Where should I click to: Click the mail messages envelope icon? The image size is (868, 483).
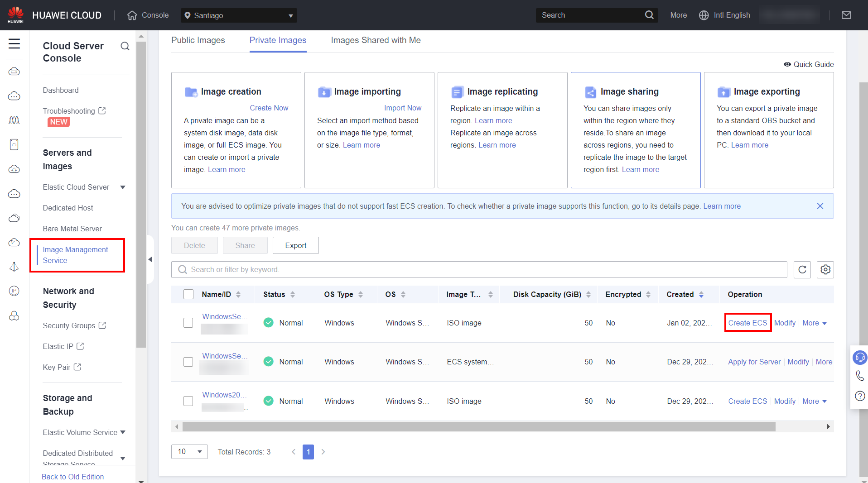point(846,15)
